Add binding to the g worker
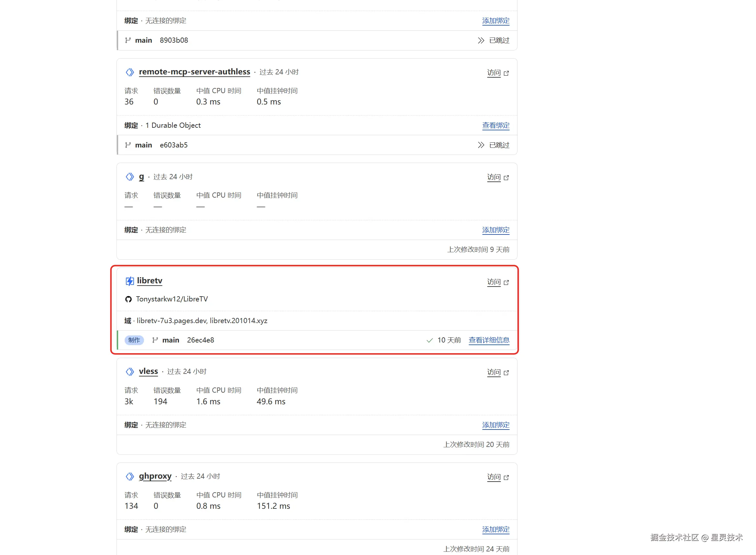Viewport: 756px width, 555px height. (495, 230)
